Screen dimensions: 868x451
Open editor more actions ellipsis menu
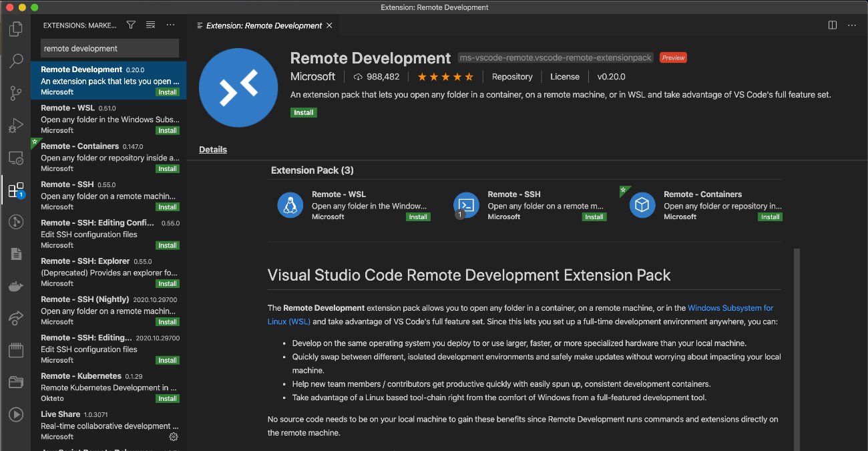point(852,25)
